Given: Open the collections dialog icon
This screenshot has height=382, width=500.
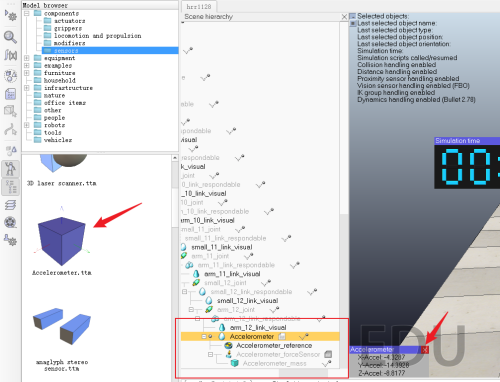Looking at the screenshot, I should click(10, 76).
